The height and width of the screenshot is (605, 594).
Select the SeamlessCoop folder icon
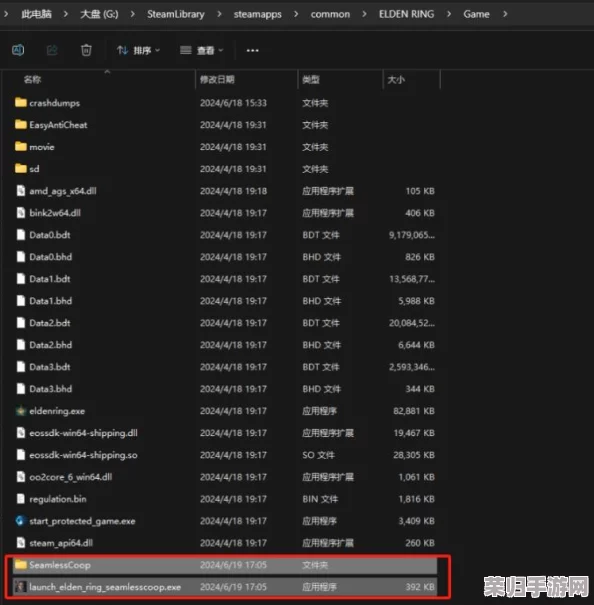point(20,565)
